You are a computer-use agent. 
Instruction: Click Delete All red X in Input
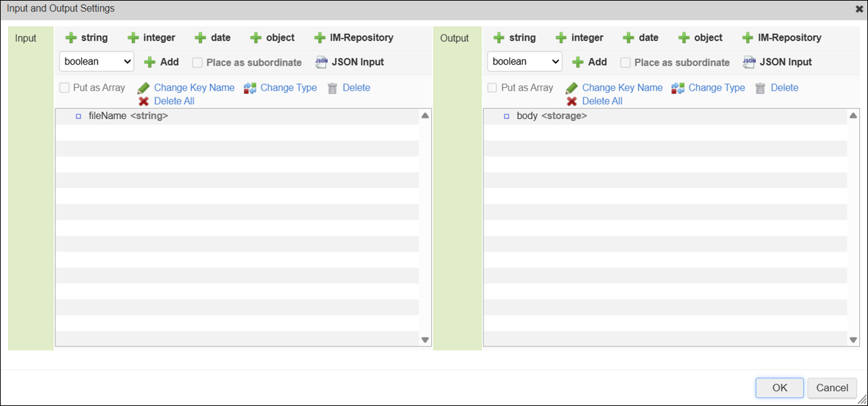(x=144, y=101)
